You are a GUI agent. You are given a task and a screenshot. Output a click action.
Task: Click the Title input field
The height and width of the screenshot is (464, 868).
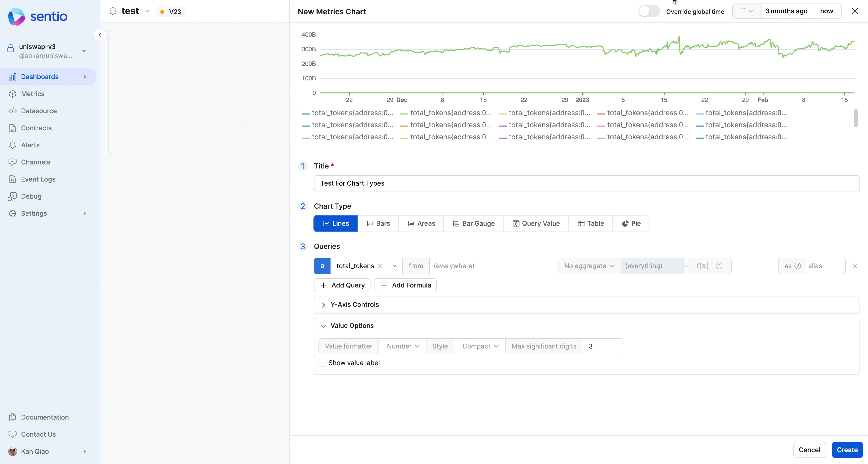click(x=586, y=183)
